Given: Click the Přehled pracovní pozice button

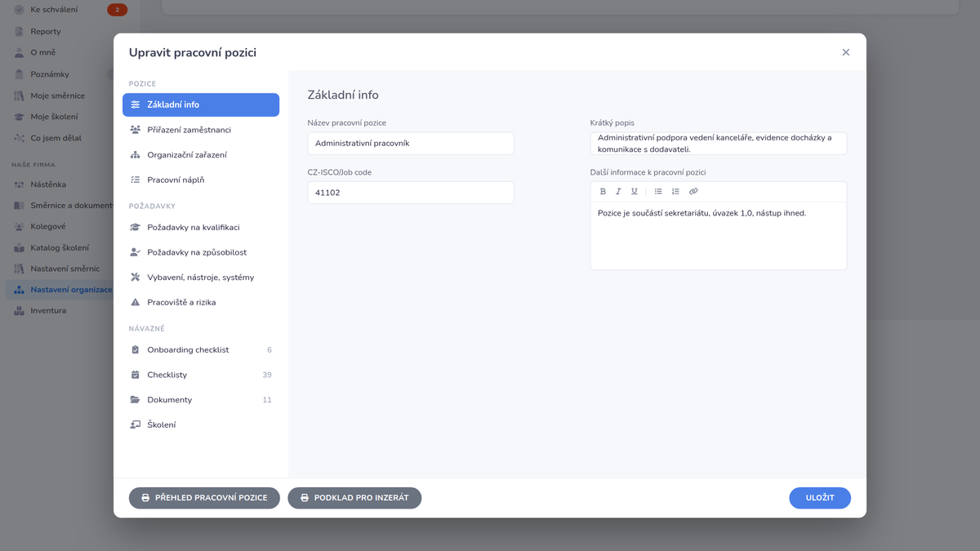Looking at the screenshot, I should point(204,498).
